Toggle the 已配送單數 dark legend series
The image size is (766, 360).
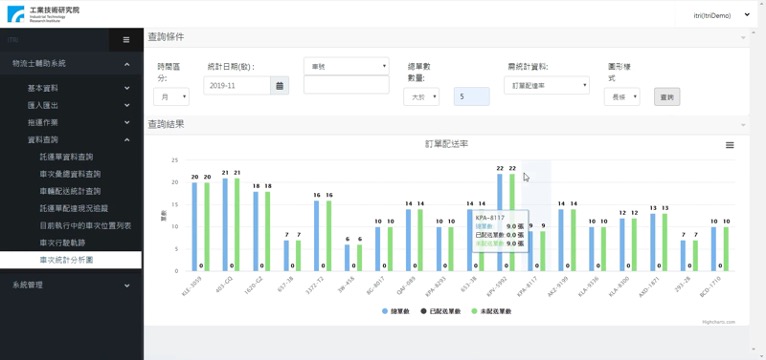(441, 311)
